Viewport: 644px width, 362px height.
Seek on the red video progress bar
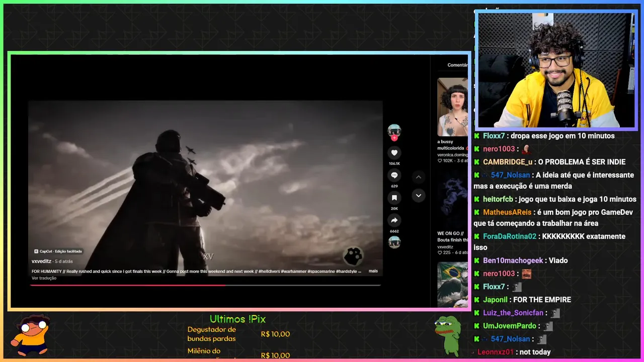[x=205, y=285]
